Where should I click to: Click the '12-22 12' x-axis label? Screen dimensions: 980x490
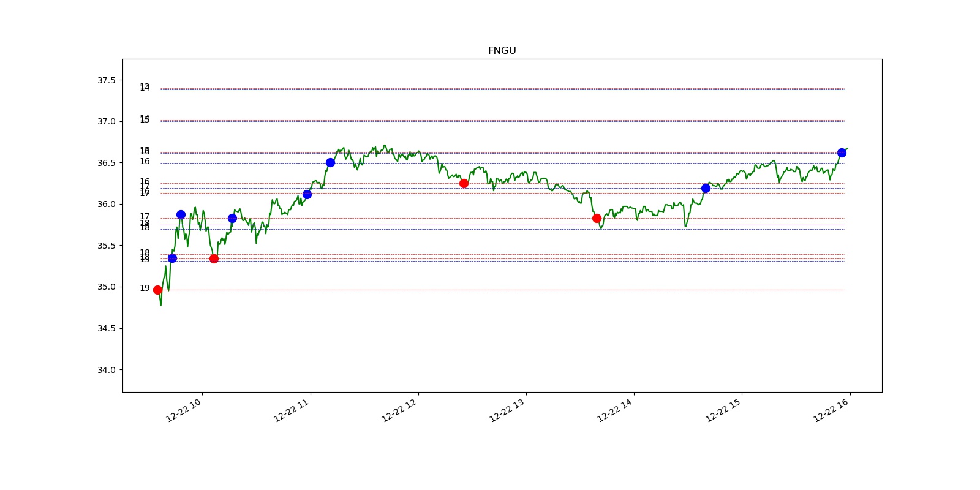(x=399, y=410)
